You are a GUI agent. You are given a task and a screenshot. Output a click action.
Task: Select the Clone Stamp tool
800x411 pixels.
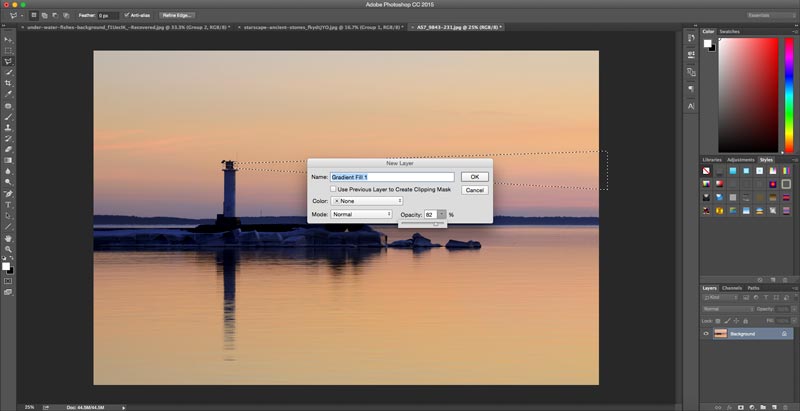click(x=8, y=128)
